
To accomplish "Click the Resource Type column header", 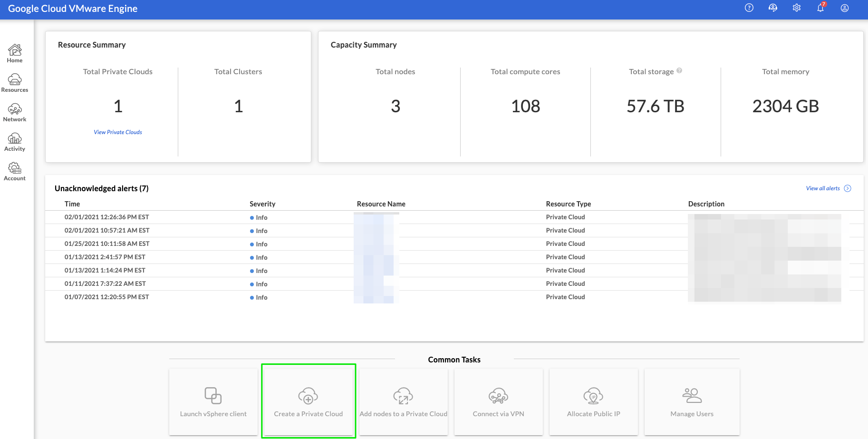I will 569,204.
